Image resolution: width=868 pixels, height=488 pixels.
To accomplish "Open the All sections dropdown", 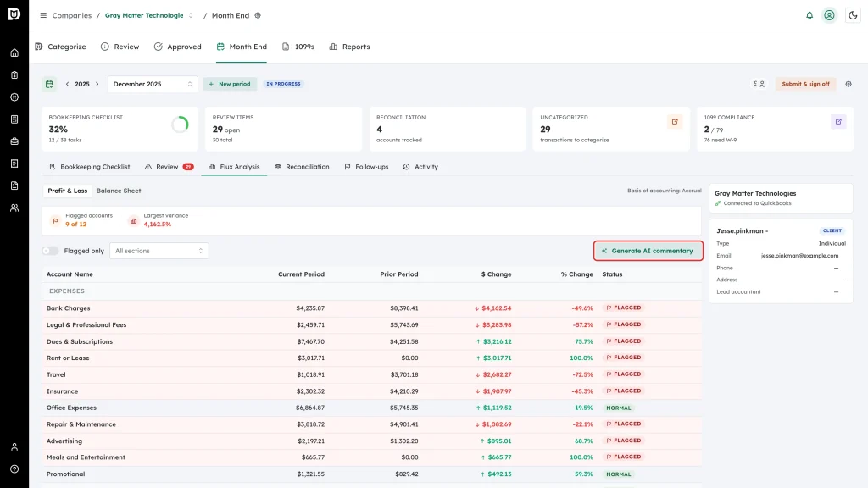I will click(x=159, y=251).
